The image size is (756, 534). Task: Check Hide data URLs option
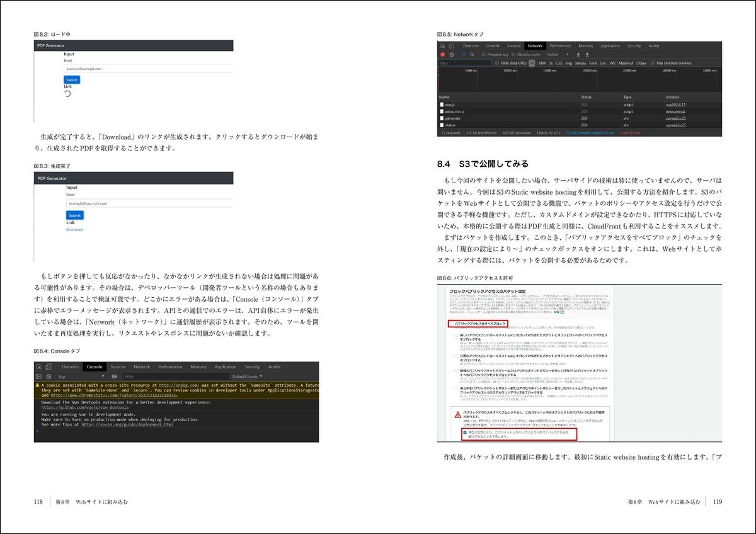[x=496, y=63]
